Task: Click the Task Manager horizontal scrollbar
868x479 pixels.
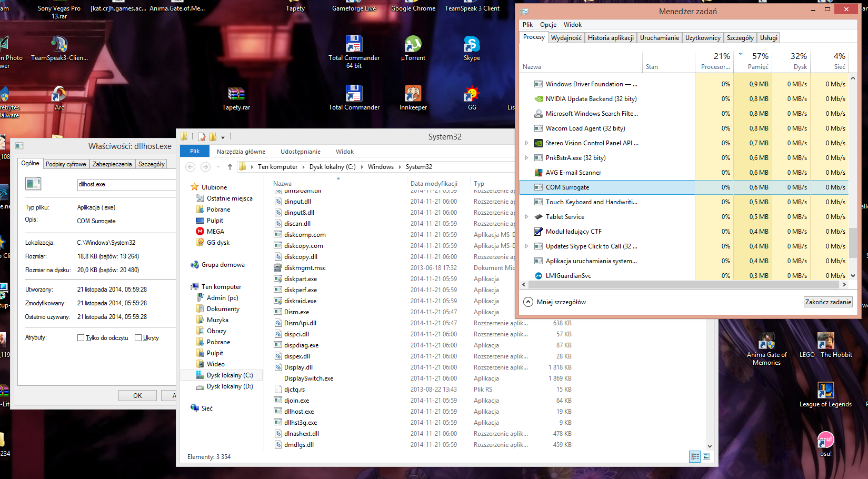Action: [683, 285]
